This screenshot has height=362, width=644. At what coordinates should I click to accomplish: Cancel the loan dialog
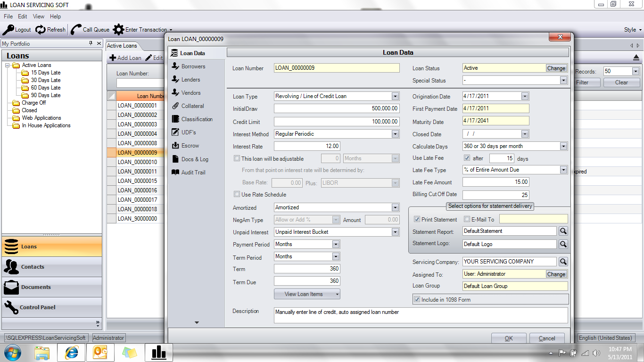[547, 338]
